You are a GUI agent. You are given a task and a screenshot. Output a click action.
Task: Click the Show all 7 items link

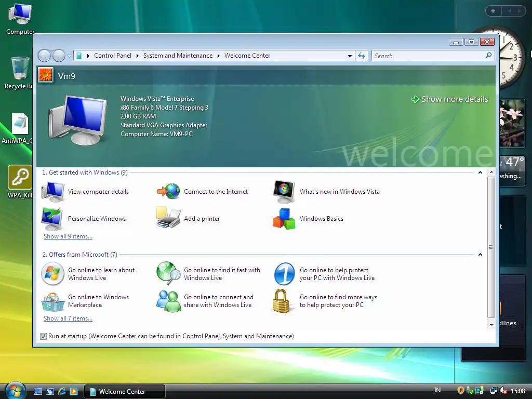pos(68,318)
